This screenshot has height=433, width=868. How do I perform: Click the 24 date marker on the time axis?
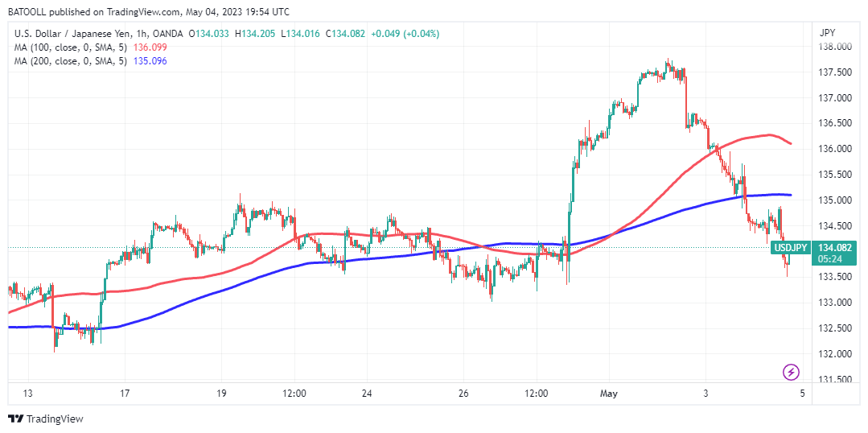tap(366, 394)
